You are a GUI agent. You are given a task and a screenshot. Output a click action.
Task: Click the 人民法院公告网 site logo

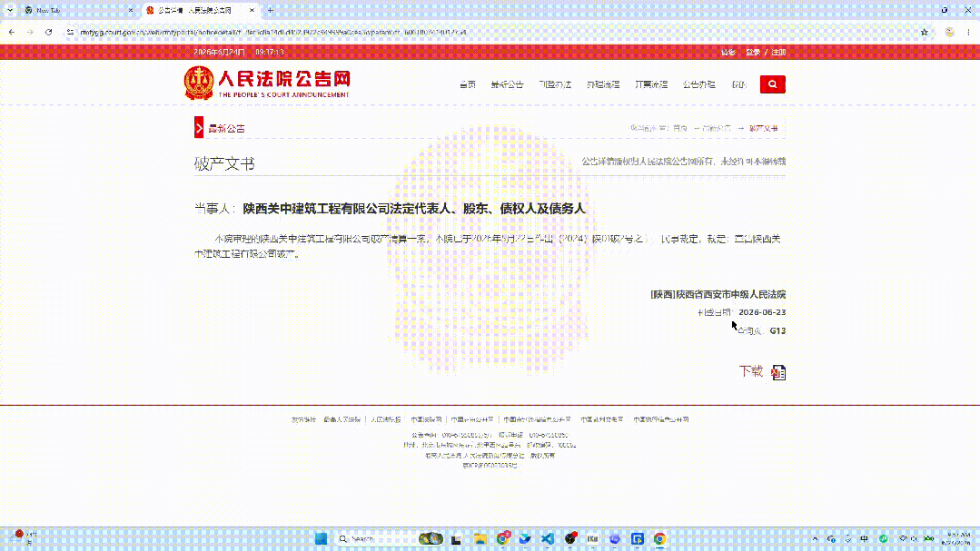point(267,84)
